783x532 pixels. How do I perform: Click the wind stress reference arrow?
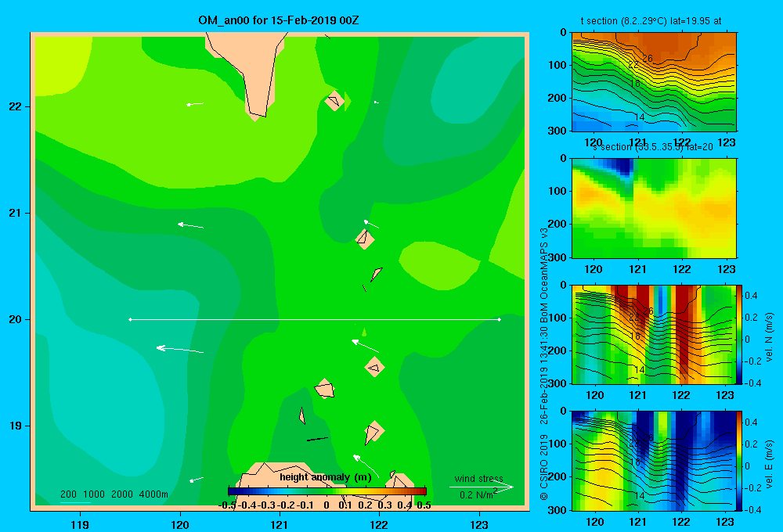pos(481,487)
